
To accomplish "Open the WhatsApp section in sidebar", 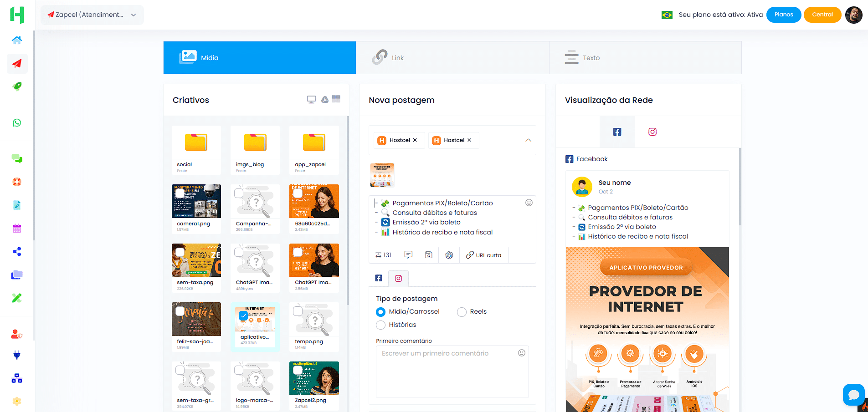I will click(x=17, y=123).
